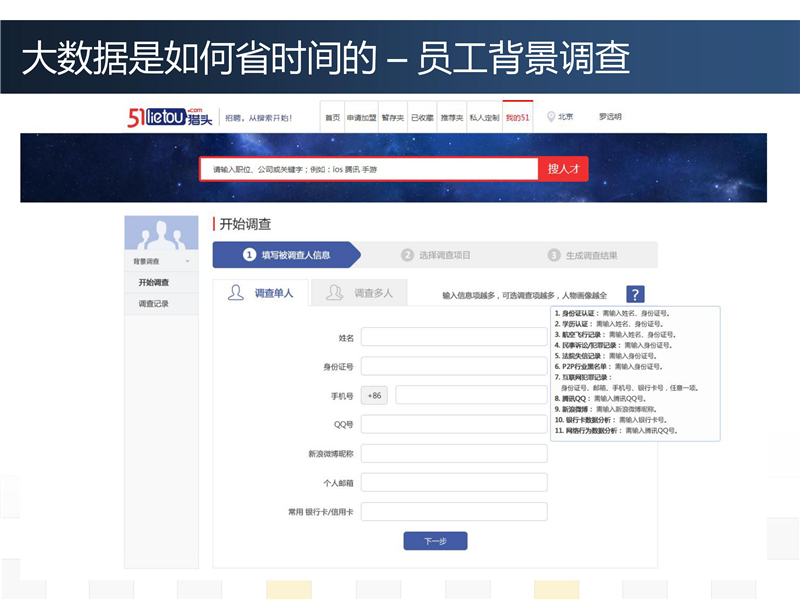
Task: Click the question mark help icon
Action: pos(636,294)
